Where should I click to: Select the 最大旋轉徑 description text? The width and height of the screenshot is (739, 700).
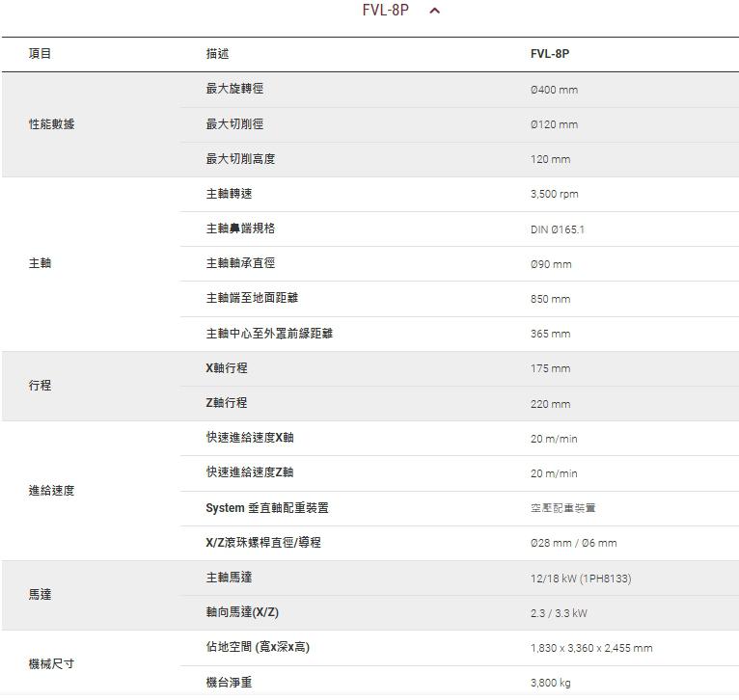(x=234, y=89)
